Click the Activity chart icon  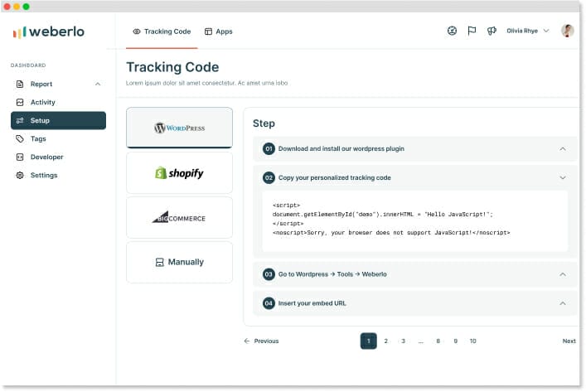20,103
